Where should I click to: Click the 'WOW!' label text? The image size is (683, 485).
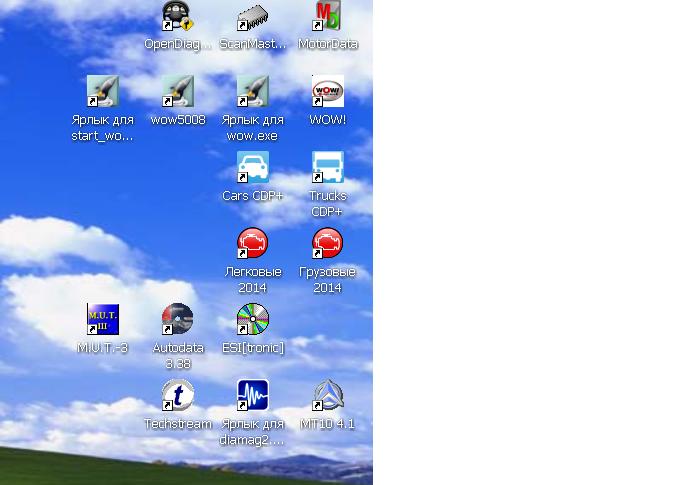click(x=328, y=120)
